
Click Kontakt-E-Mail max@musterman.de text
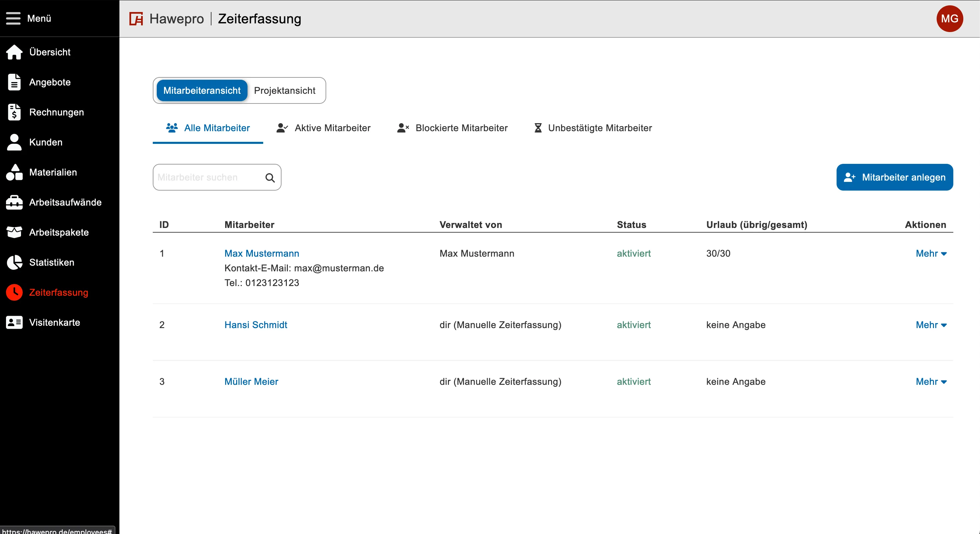pyautogui.click(x=304, y=268)
